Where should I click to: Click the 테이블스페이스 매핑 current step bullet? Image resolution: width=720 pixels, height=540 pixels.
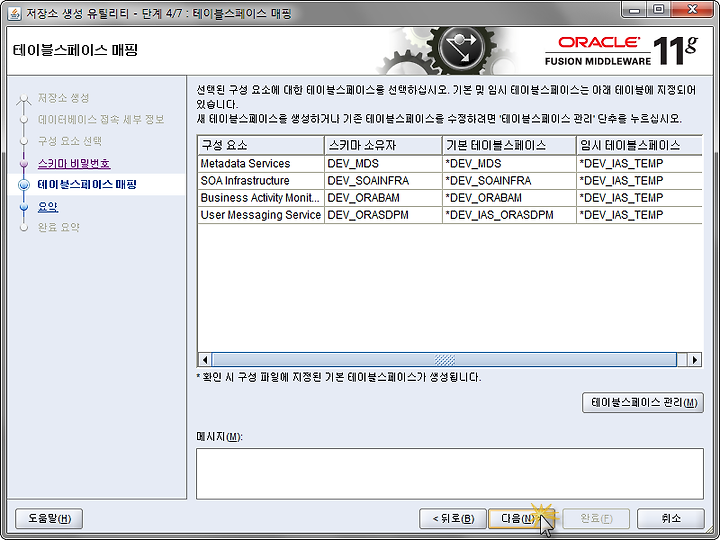[24, 185]
